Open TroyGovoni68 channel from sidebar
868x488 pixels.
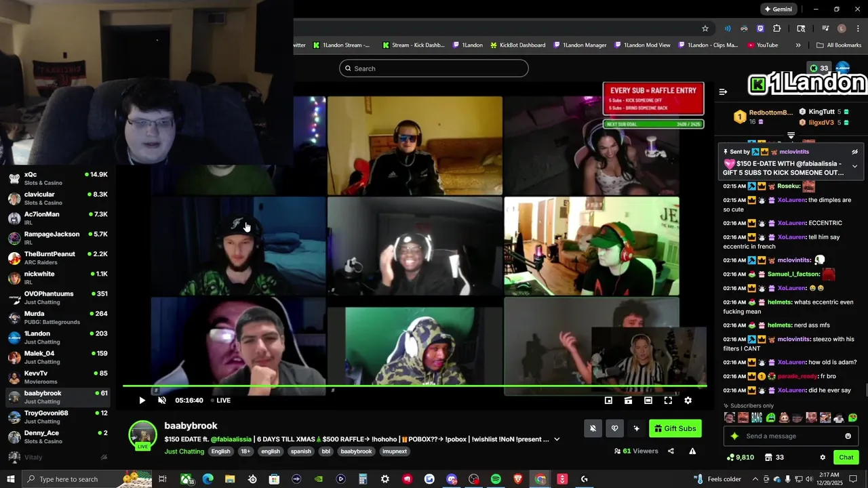(58, 417)
